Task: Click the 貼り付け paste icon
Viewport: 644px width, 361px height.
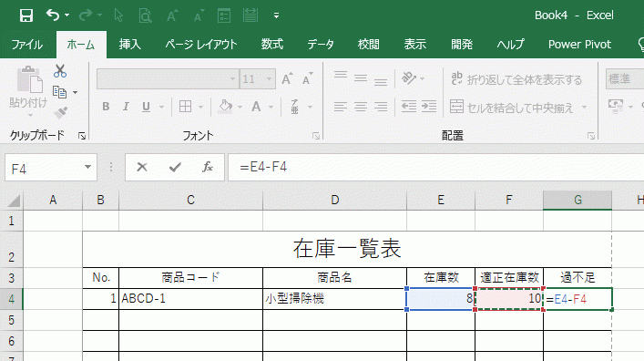Action: (x=29, y=79)
